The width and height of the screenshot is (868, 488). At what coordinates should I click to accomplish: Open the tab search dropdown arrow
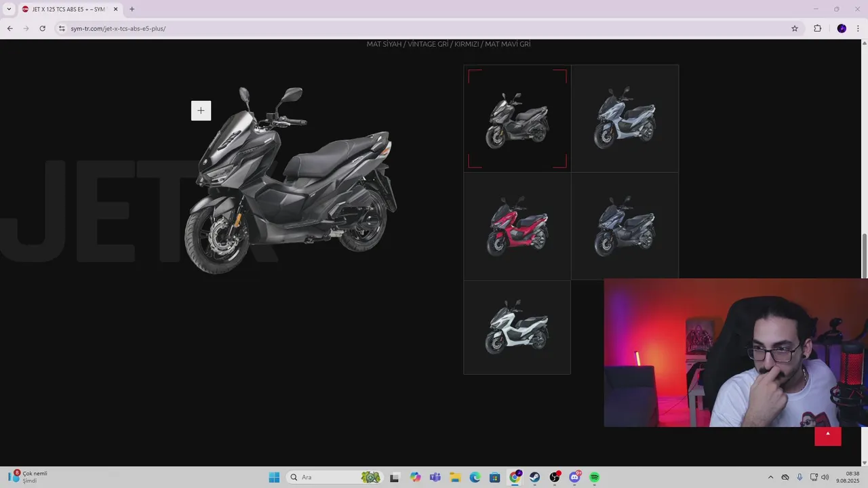[9, 9]
